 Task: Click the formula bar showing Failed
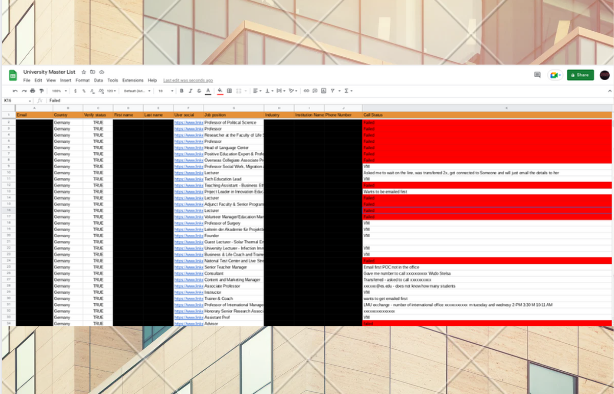329,101
